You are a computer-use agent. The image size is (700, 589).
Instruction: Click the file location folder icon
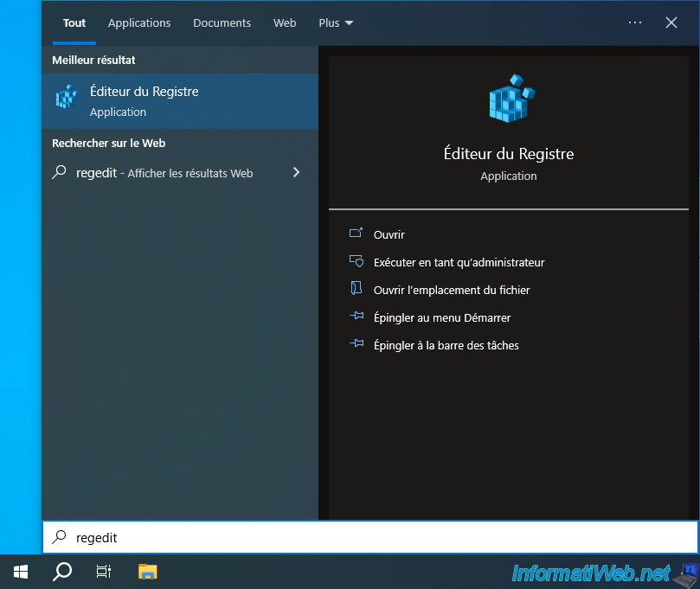[x=356, y=289]
